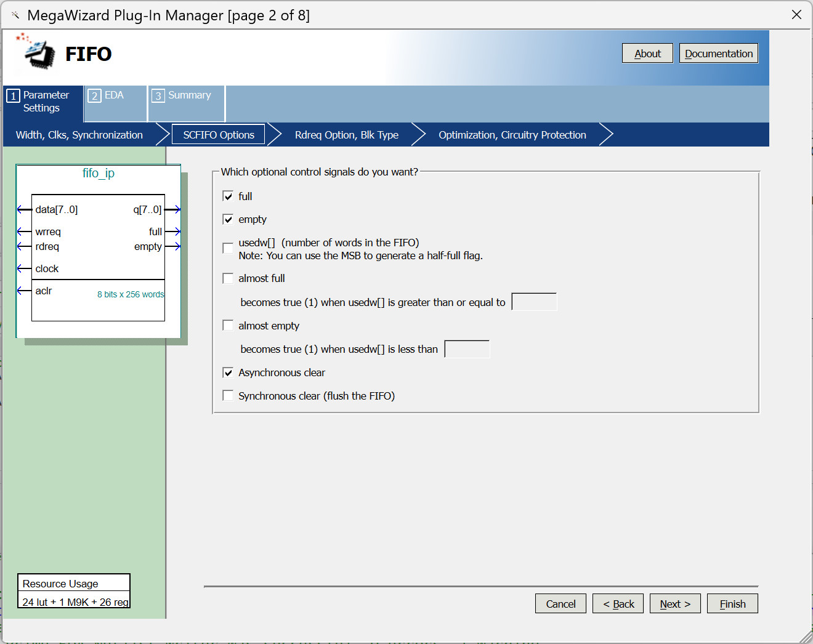Image resolution: width=813 pixels, height=644 pixels.
Task: Click the wizard icon in title bar
Action: click(15, 15)
